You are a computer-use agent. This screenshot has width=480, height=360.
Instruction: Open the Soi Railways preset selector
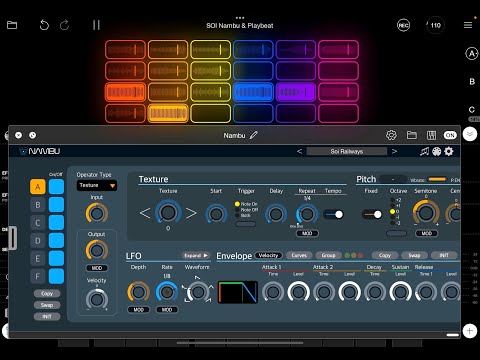pos(347,151)
